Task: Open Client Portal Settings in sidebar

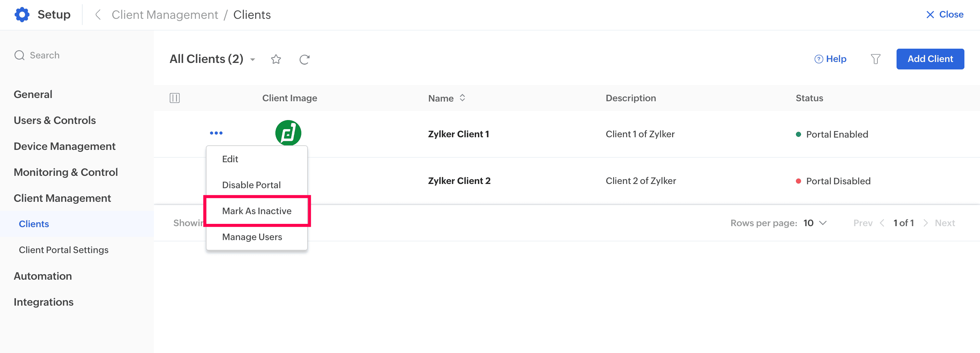Action: pos(64,250)
